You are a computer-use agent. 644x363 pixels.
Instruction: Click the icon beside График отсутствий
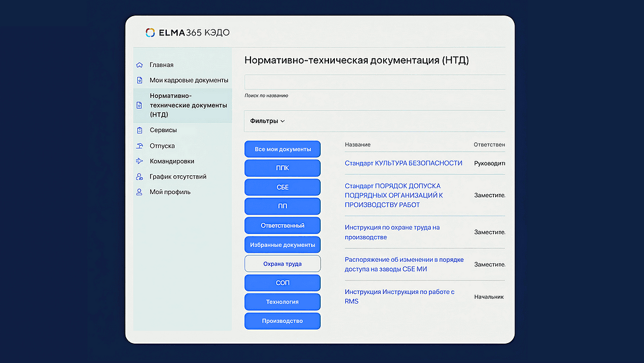[x=139, y=177]
